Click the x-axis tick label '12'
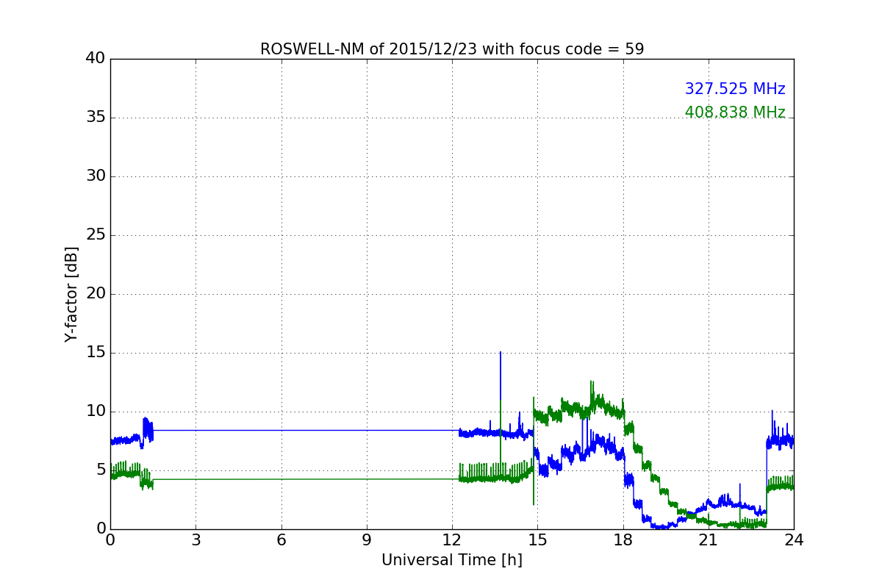 (x=452, y=540)
